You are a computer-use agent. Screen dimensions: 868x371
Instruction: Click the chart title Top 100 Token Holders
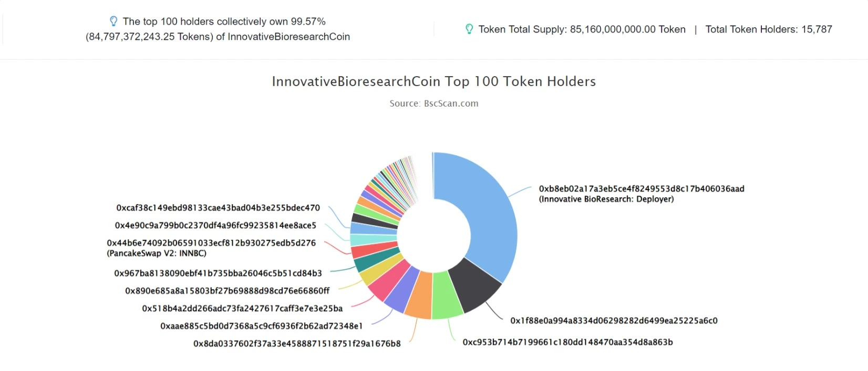[434, 81]
